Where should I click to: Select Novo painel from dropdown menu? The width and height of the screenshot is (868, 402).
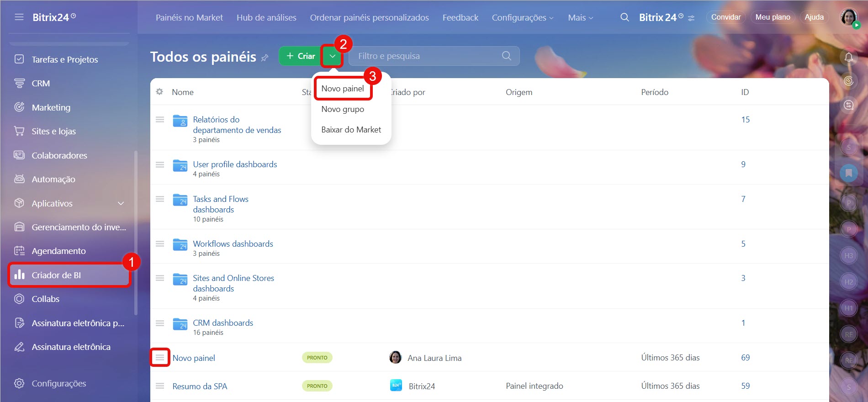tap(343, 89)
